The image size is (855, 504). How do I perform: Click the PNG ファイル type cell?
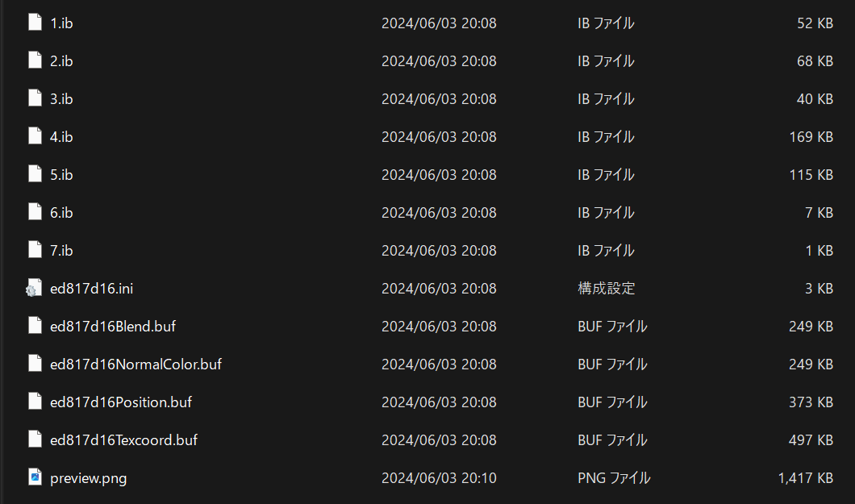(x=614, y=478)
